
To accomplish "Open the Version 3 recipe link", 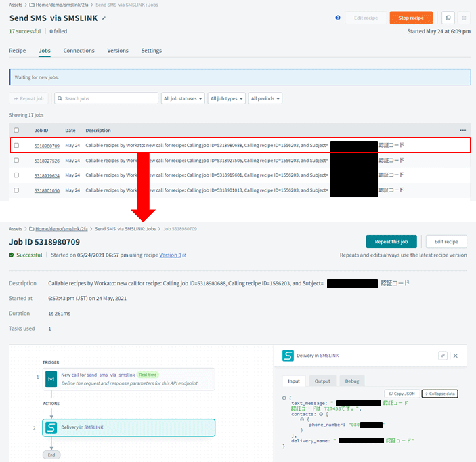I will [x=171, y=255].
